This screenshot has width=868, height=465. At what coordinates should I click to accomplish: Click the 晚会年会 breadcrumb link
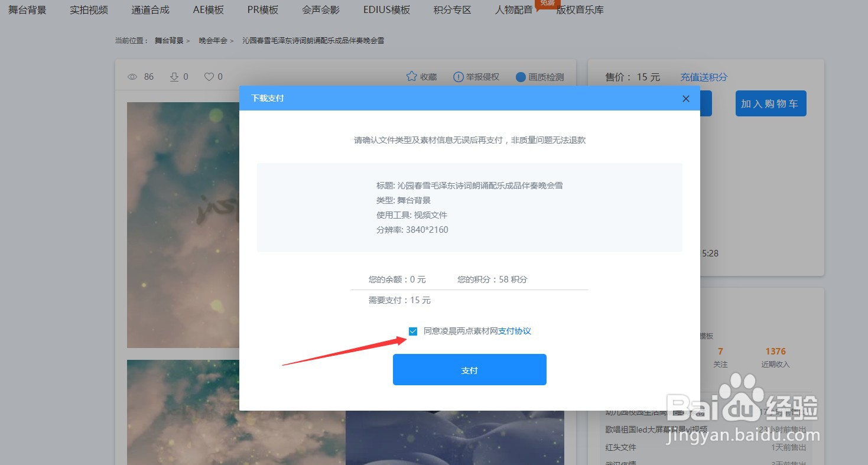click(x=213, y=41)
